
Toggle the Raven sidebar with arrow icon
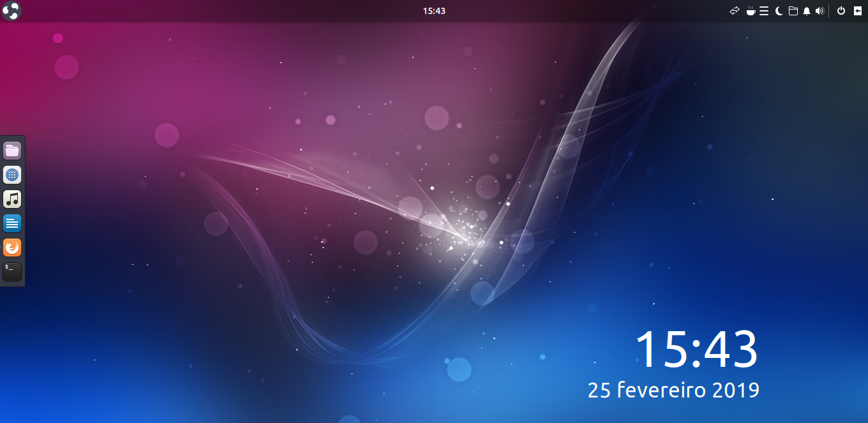click(x=858, y=11)
